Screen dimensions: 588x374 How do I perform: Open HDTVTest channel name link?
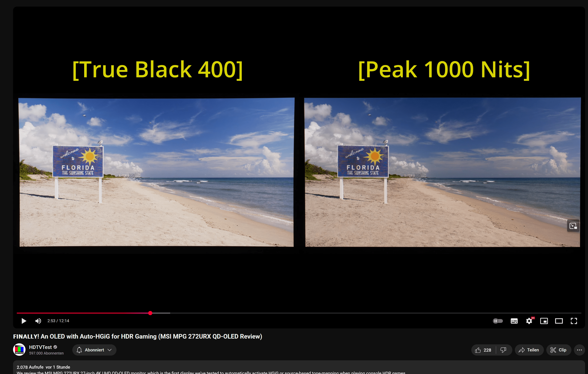(40, 347)
